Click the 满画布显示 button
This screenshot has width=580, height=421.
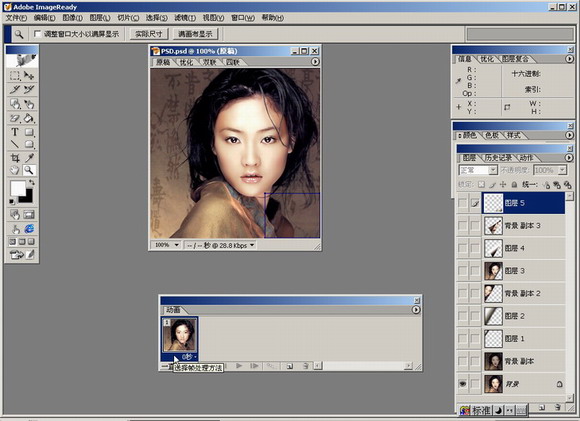[195, 34]
